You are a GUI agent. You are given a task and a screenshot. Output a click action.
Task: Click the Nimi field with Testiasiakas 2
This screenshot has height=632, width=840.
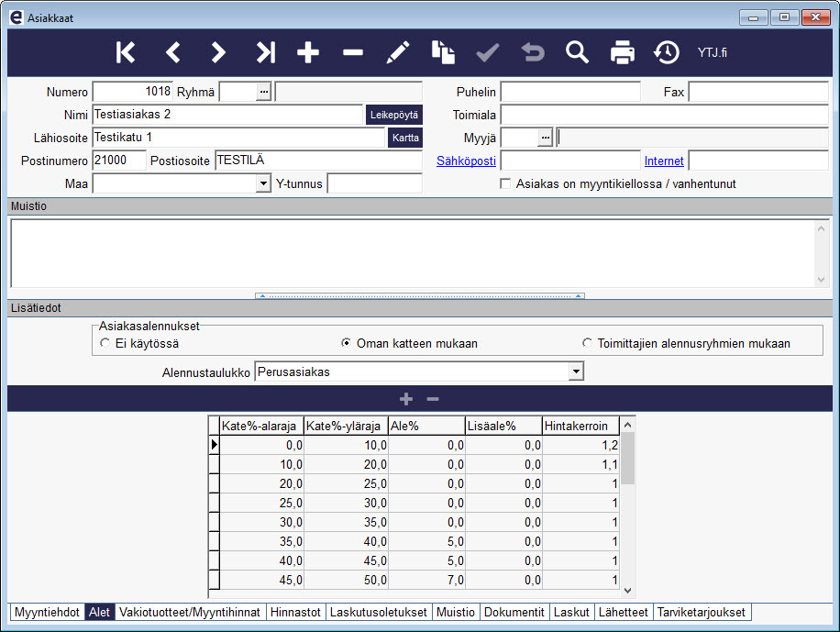[x=227, y=115]
